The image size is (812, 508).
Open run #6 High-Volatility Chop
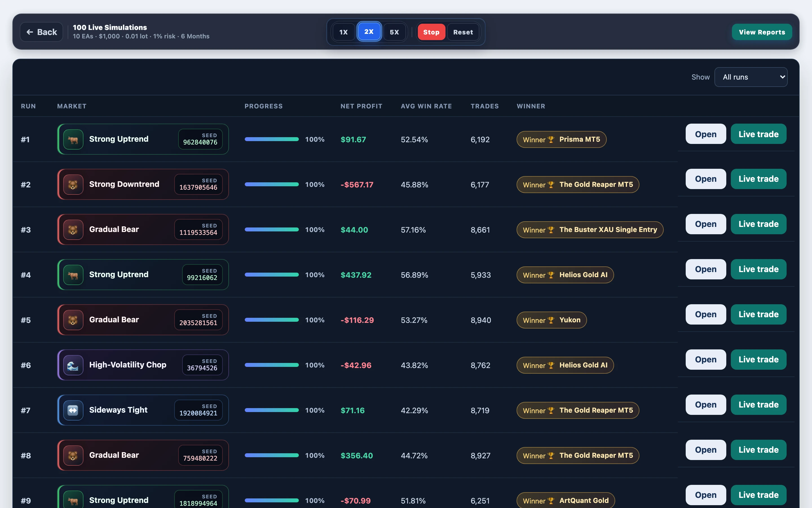706,360
